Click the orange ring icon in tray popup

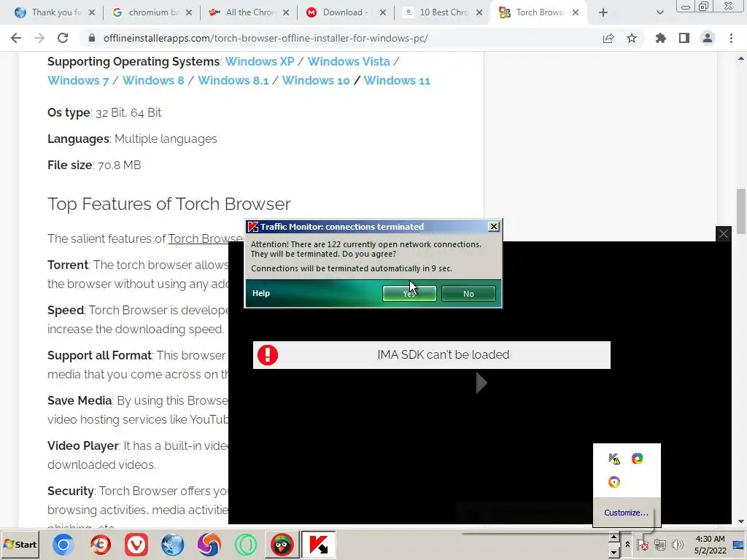pos(614,482)
